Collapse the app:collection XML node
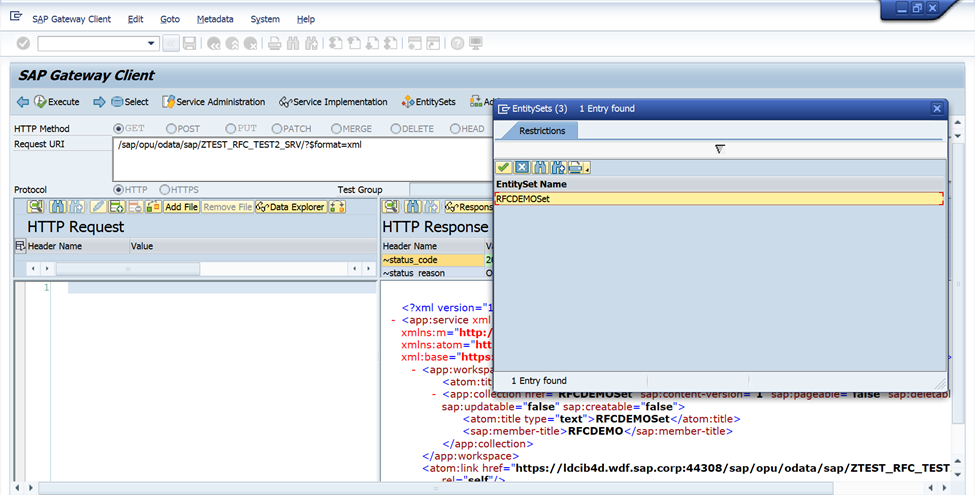The width and height of the screenshot is (975, 495). 434,394
